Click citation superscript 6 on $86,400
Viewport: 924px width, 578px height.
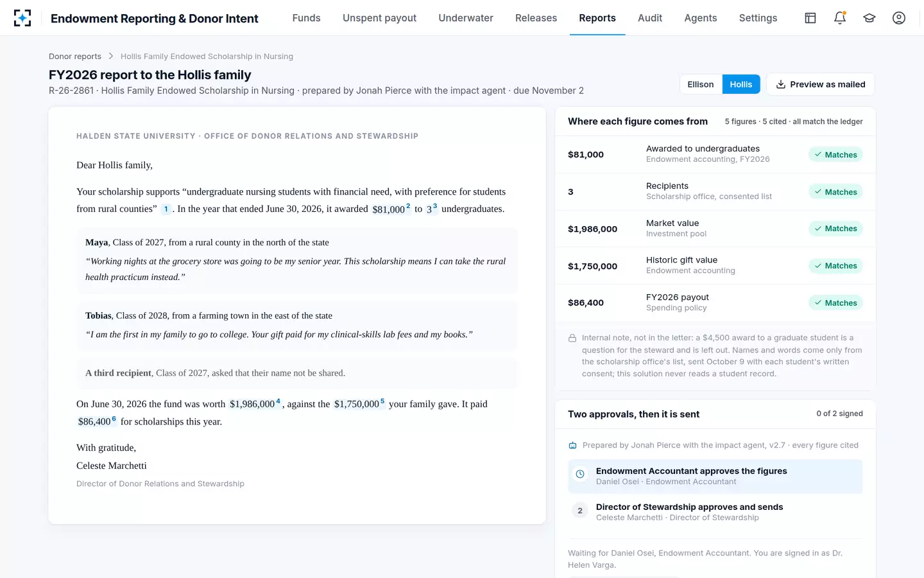(114, 419)
